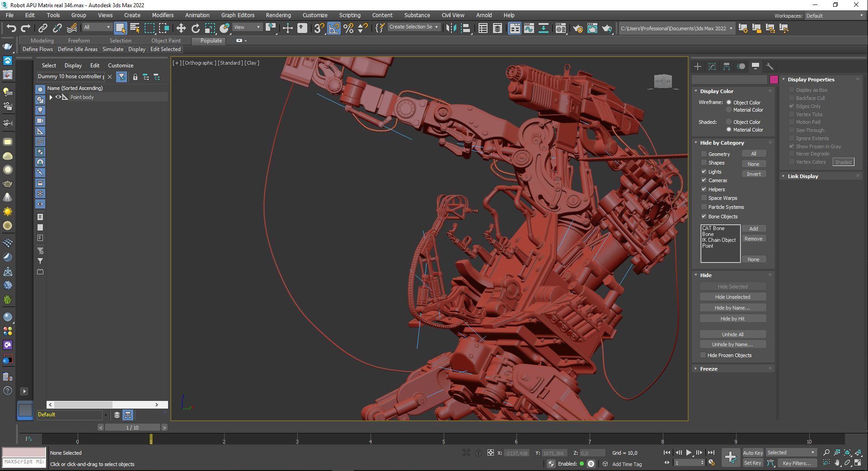Select Wireframe Material Color radio button
Viewport: 868px width, 471px height.
click(x=729, y=110)
